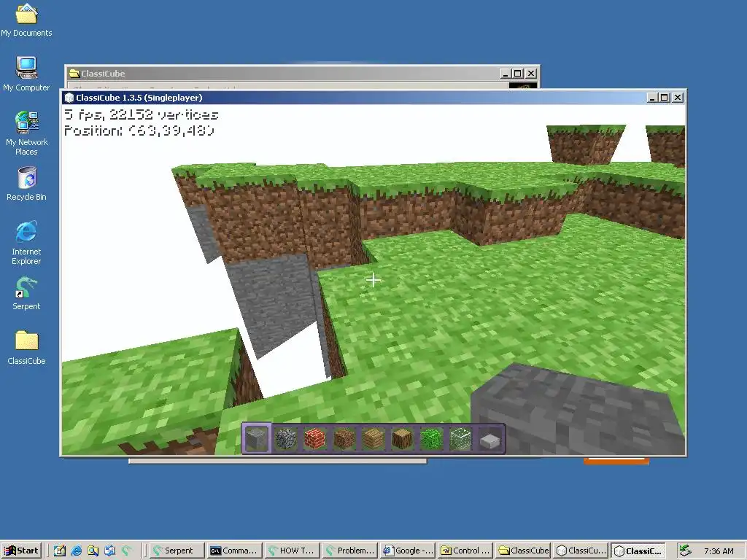This screenshot has height=560, width=747.
Task: Switch to 'ClassiCu...' taskbar button
Action: [x=581, y=551]
